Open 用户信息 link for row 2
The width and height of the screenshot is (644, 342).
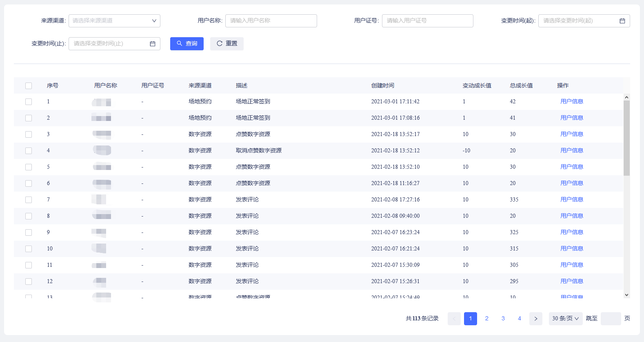coord(572,118)
